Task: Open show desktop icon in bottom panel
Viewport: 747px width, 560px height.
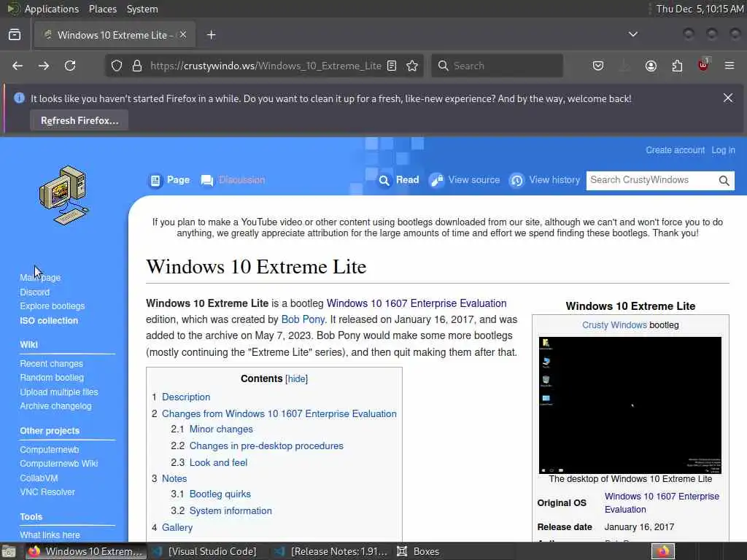Action: coord(9,551)
